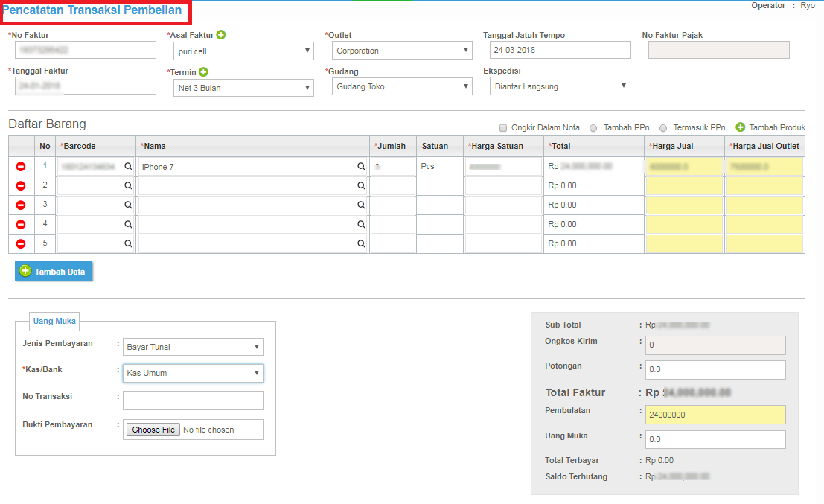824x504 pixels.
Task: Add a new Asal Faktur with plus icon
Action: point(221,35)
